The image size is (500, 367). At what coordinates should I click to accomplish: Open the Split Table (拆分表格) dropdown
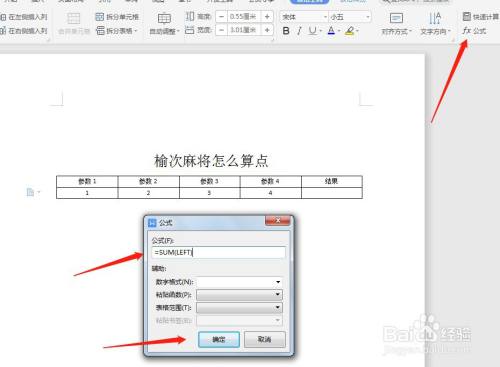(x=117, y=31)
